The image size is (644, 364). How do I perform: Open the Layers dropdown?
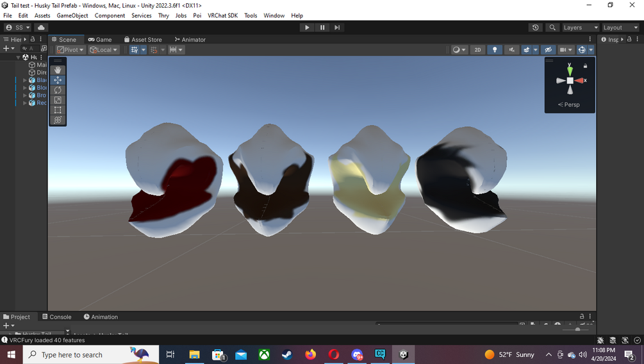tap(581, 28)
